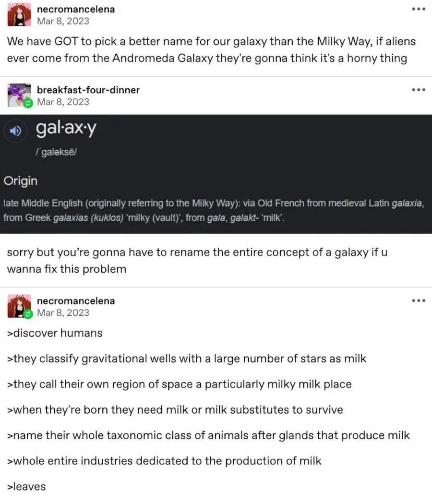
Task: Click the green reblog badge on the last post avatar
Action: 28,314
